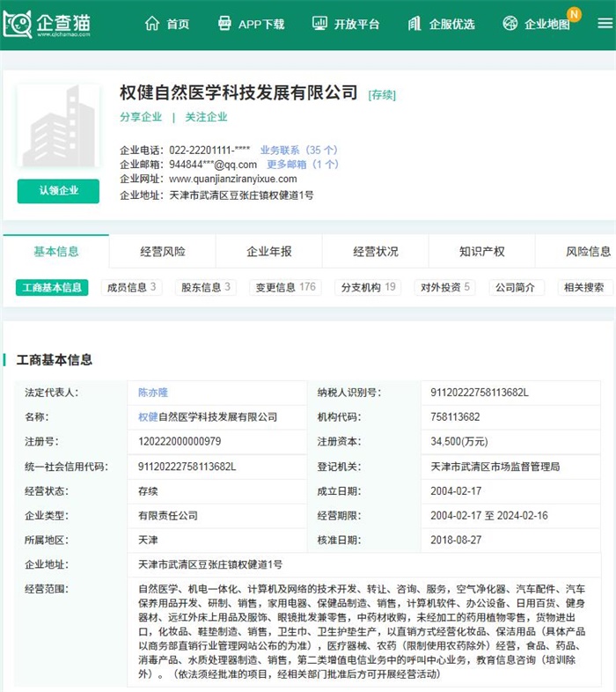Open 公司简介 sub-tab
616x692 pixels.
pyautogui.click(x=515, y=287)
